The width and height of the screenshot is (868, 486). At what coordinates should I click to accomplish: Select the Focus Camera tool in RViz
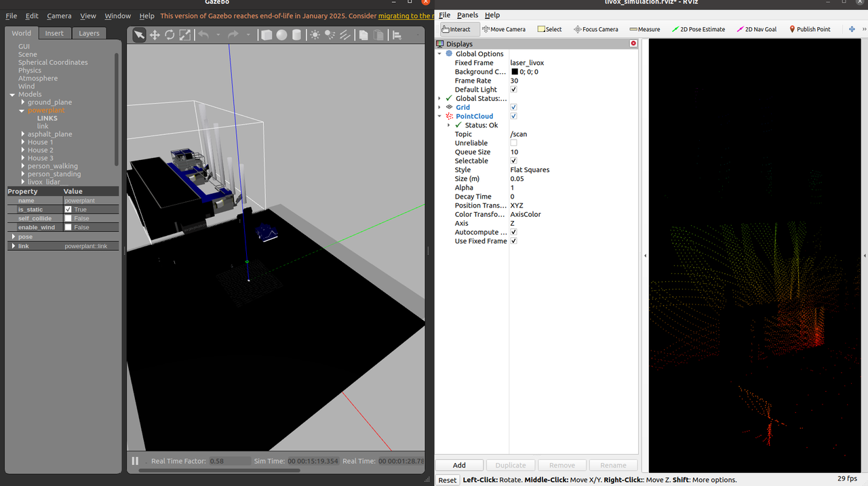point(595,29)
